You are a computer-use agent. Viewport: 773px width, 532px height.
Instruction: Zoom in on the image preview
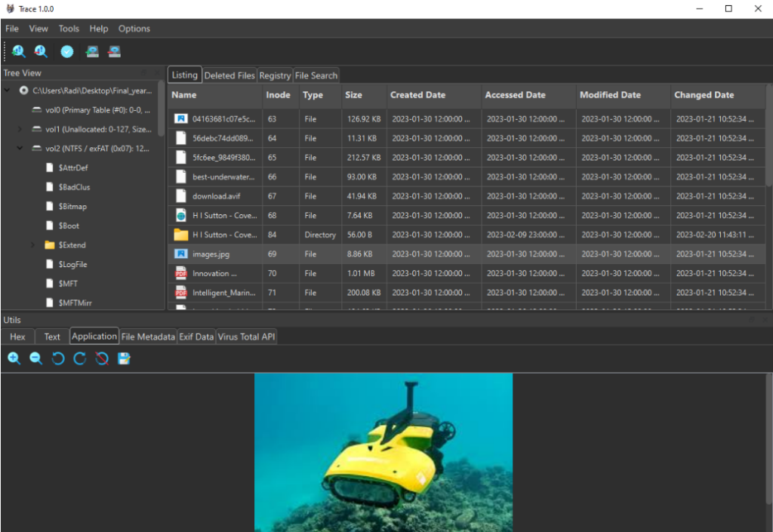[x=14, y=358]
